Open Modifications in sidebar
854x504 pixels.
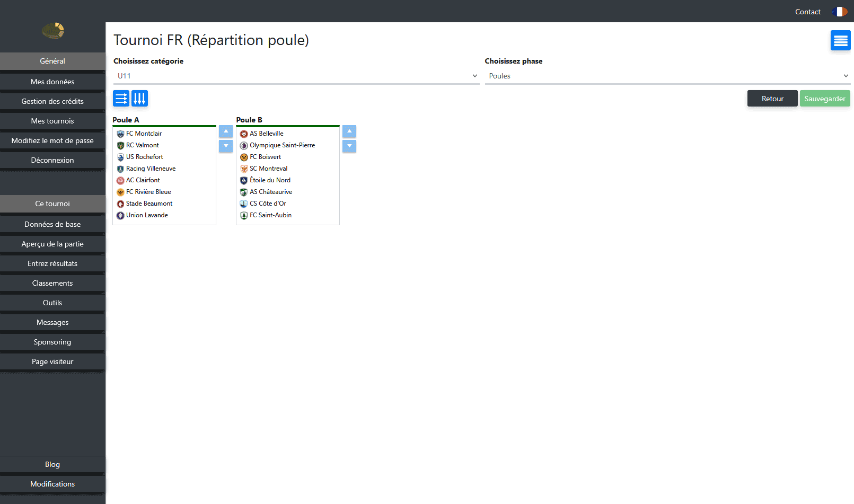point(52,484)
